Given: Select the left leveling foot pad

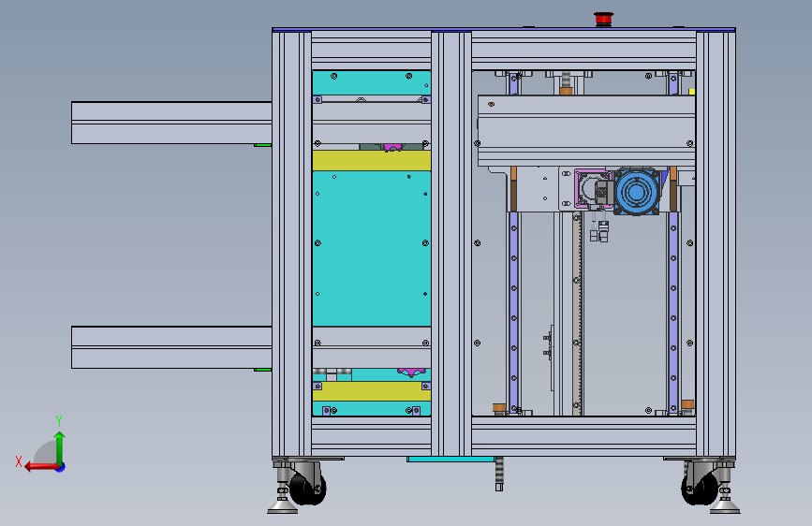Looking at the screenshot, I should pos(282,508).
